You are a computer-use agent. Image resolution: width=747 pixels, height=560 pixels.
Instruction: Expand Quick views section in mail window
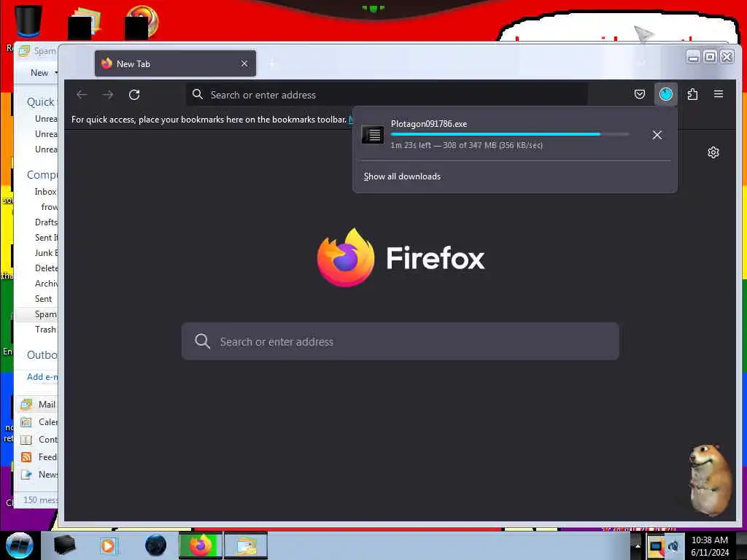click(x=42, y=102)
